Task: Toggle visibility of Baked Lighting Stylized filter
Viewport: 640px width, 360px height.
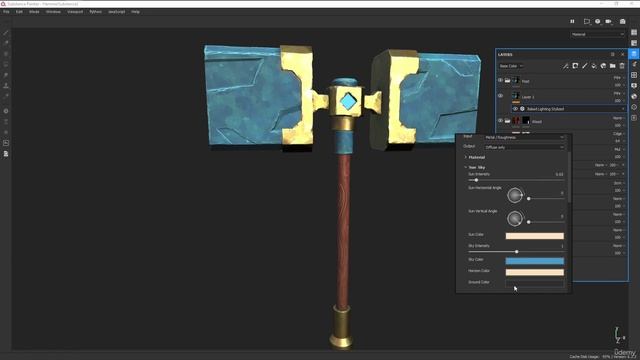Action: tap(515, 109)
